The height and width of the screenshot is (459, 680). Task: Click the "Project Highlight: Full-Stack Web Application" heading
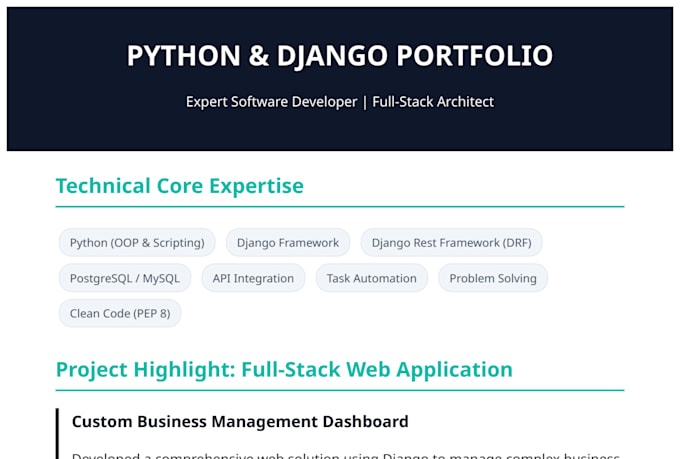pos(284,370)
